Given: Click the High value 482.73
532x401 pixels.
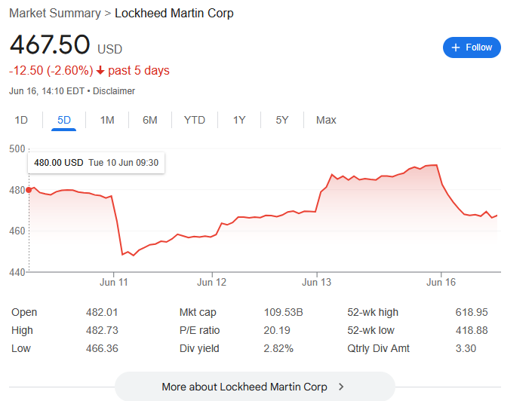Looking at the screenshot, I should pos(102,330).
